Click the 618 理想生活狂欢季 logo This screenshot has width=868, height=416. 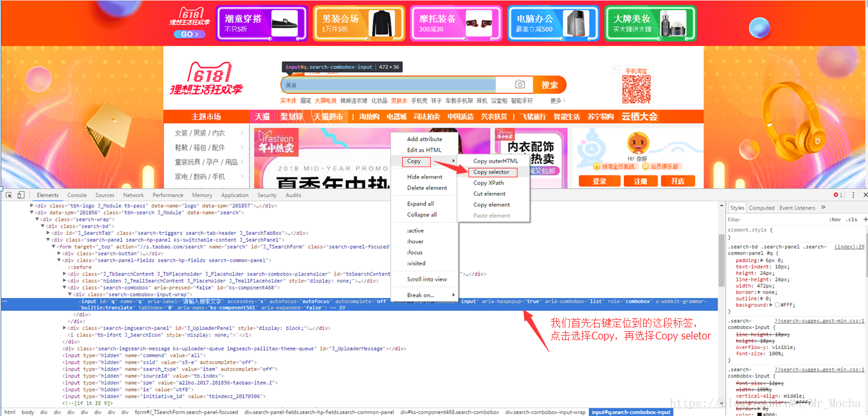pos(206,79)
